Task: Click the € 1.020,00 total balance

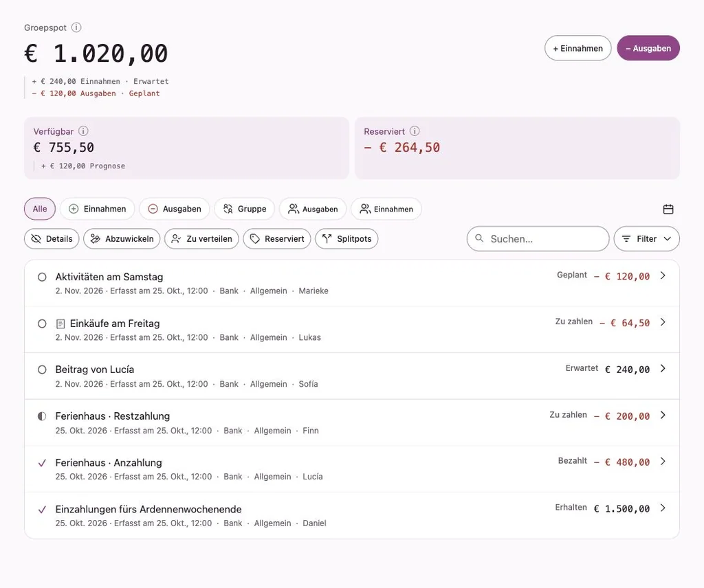Action: click(96, 54)
